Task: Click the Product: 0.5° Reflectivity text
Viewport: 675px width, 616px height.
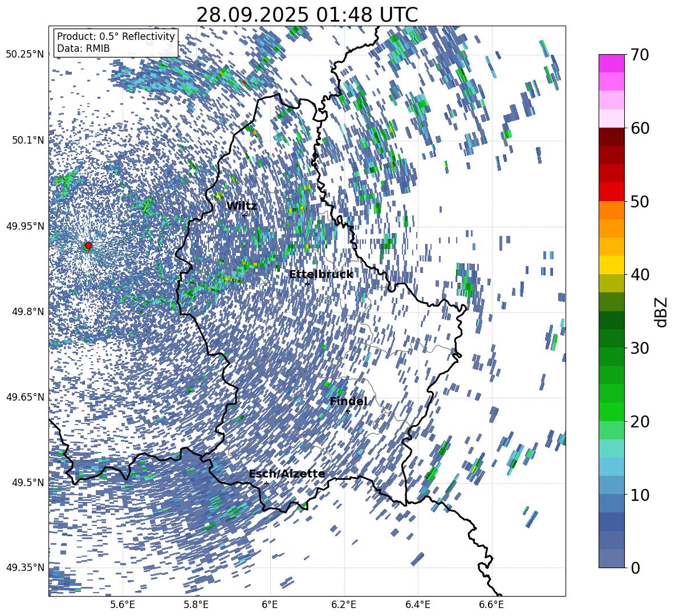Action: 116,36
